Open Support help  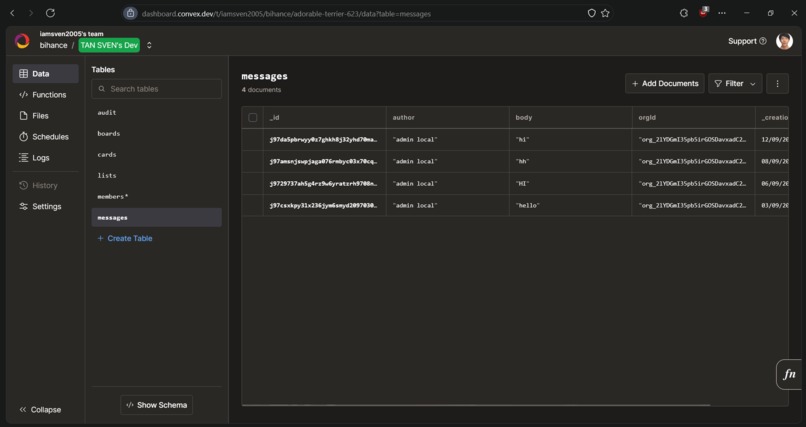(747, 41)
